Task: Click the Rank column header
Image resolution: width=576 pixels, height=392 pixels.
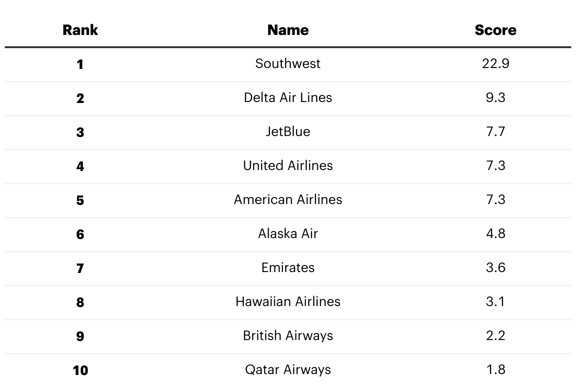Action: coord(80,30)
